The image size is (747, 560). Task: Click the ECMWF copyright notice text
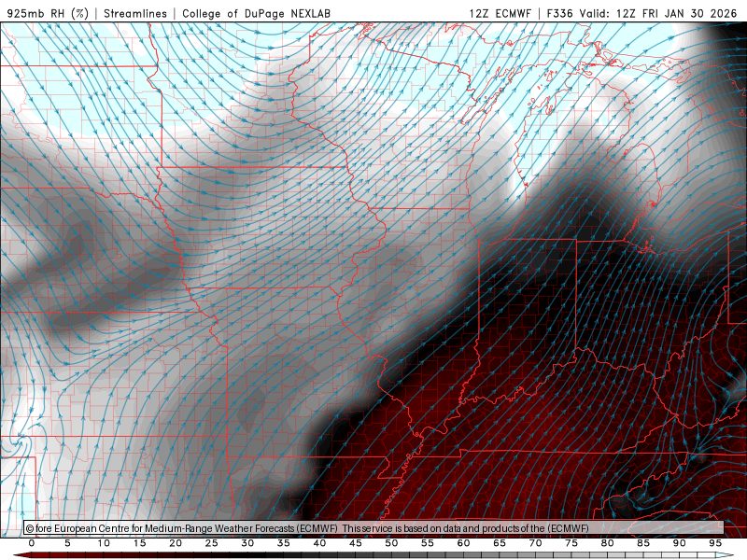click(x=307, y=528)
